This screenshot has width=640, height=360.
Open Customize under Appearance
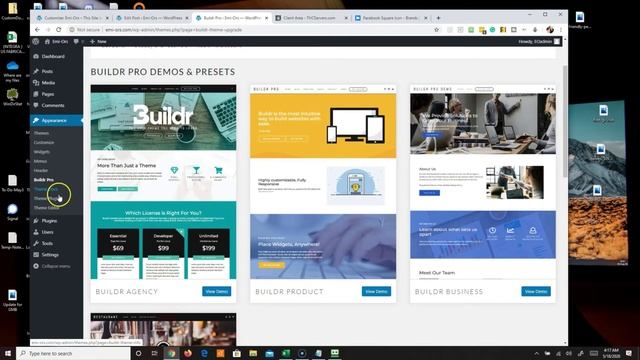(x=44, y=142)
